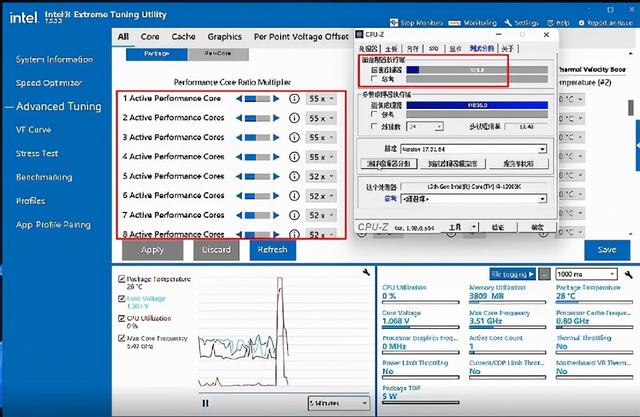Open Settings wrench in top toolbar

pos(522,23)
